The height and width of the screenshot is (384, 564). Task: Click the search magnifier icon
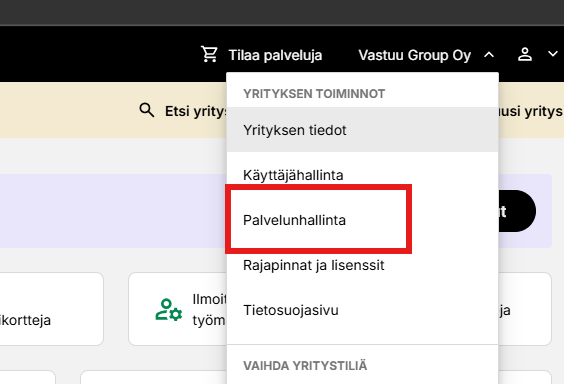click(147, 110)
